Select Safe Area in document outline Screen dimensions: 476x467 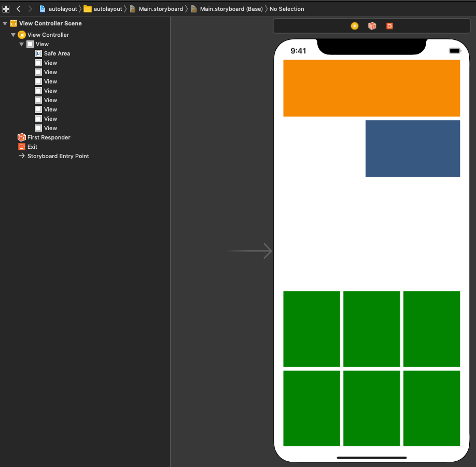click(57, 53)
